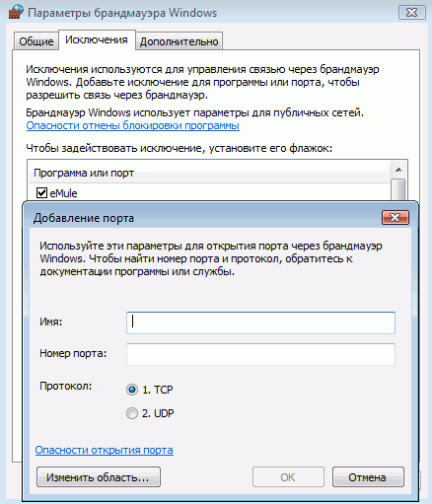Open link Опасности отмены блокировки программы
Image resolution: width=432 pixels, height=504 pixels.
click(x=133, y=125)
